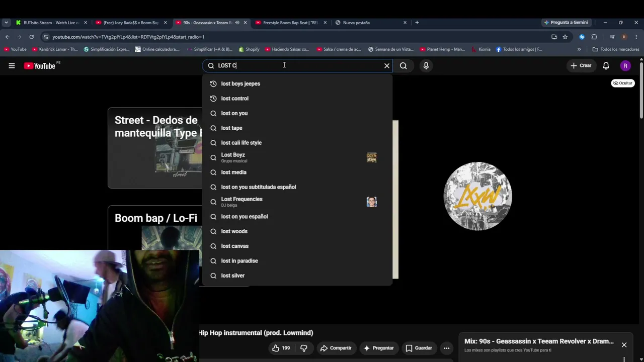Select 'lost on you español' suggestion
Image resolution: width=644 pixels, height=362 pixels.
click(x=297, y=217)
